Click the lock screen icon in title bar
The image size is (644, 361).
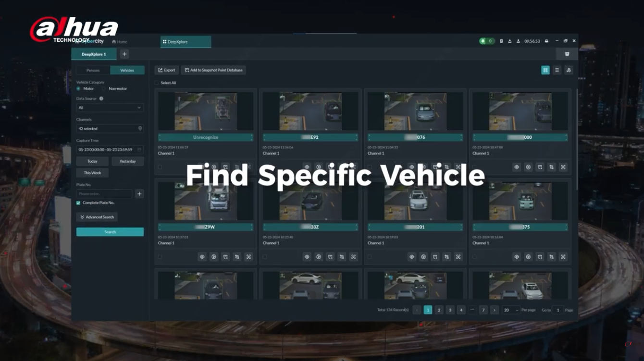coord(546,41)
